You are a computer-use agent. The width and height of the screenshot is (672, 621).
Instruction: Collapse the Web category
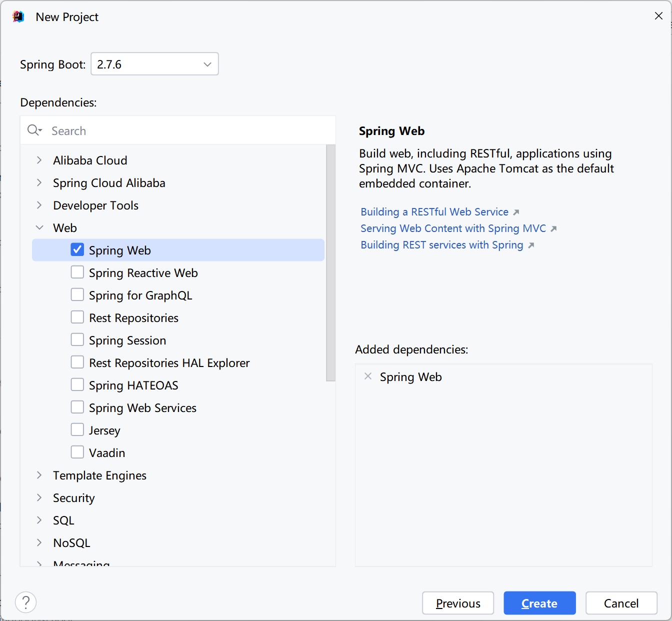[39, 227]
